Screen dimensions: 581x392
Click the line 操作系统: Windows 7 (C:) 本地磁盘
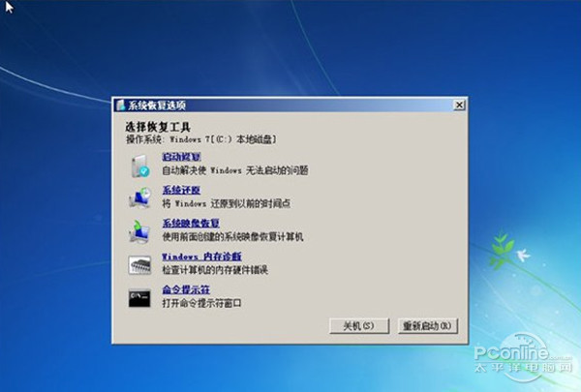[201, 139]
